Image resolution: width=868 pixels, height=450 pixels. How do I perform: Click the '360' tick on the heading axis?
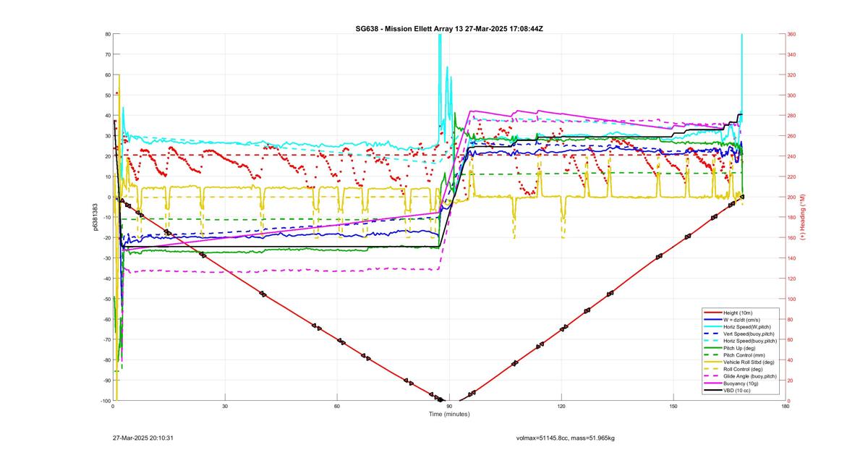click(x=792, y=34)
